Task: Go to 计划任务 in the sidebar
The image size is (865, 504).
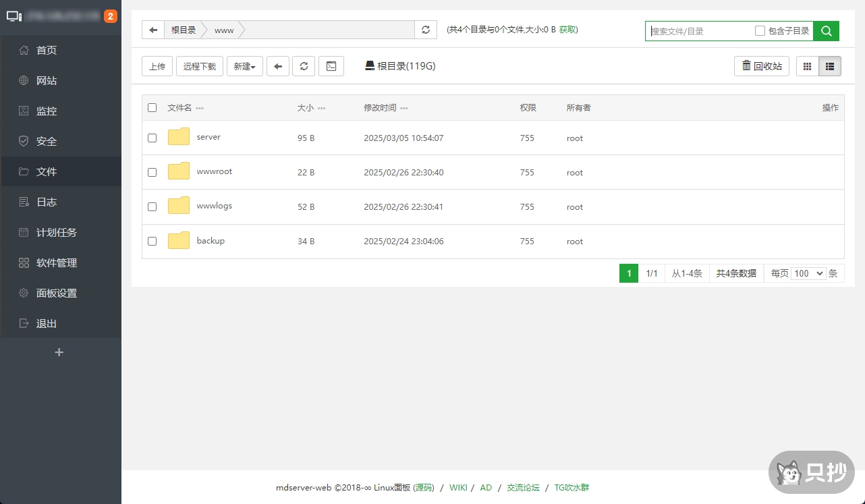Action: 57,232
